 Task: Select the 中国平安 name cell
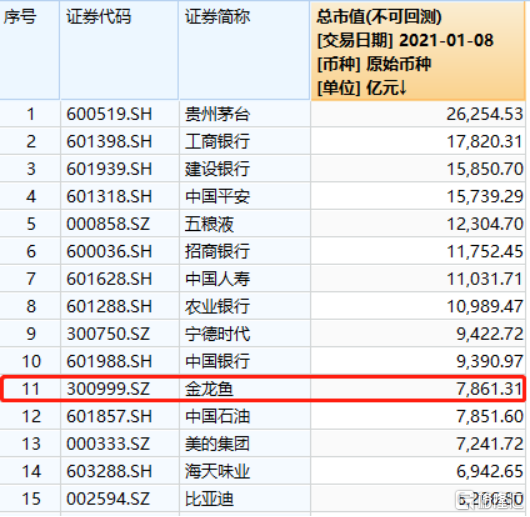coord(245,196)
